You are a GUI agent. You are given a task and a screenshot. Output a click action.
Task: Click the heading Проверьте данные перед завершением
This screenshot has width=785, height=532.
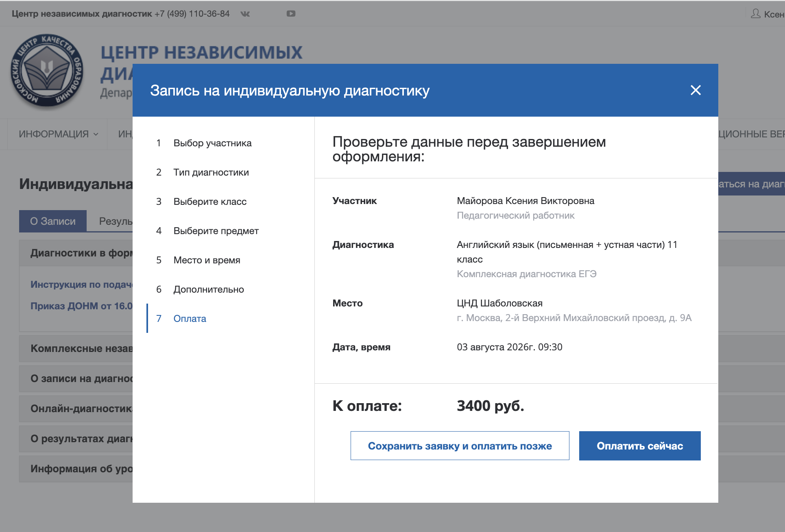(469, 149)
